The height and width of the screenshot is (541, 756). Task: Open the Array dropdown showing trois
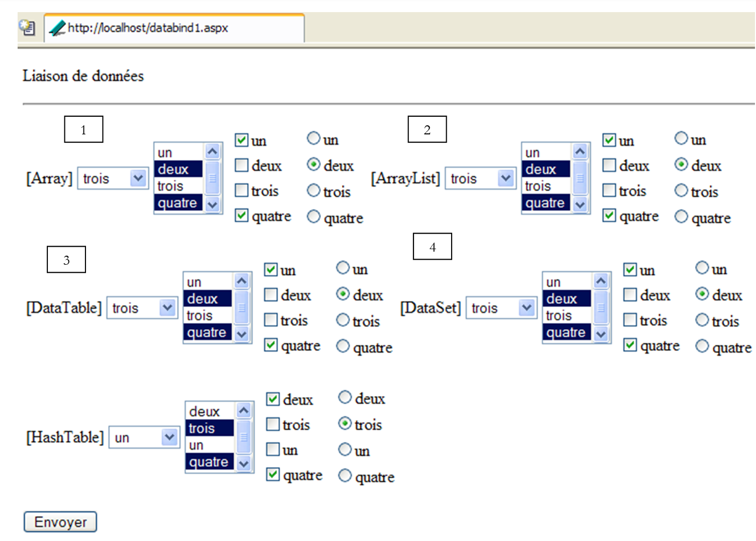(138, 178)
